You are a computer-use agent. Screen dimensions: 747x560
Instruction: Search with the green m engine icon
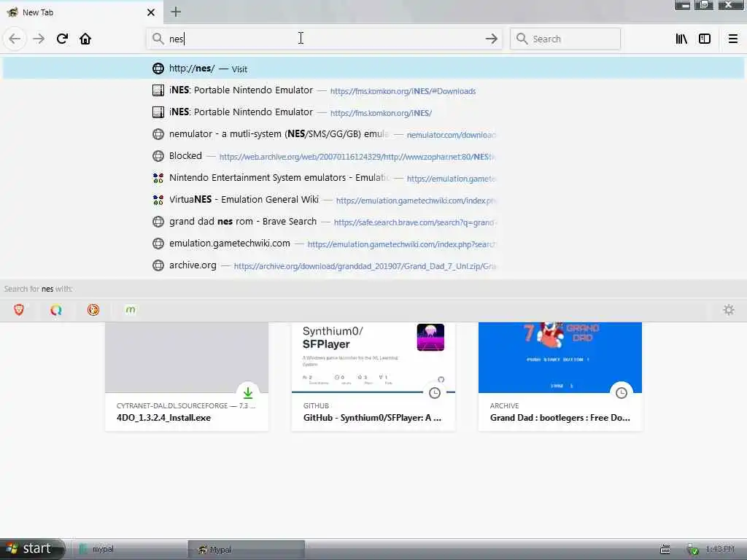(x=131, y=310)
